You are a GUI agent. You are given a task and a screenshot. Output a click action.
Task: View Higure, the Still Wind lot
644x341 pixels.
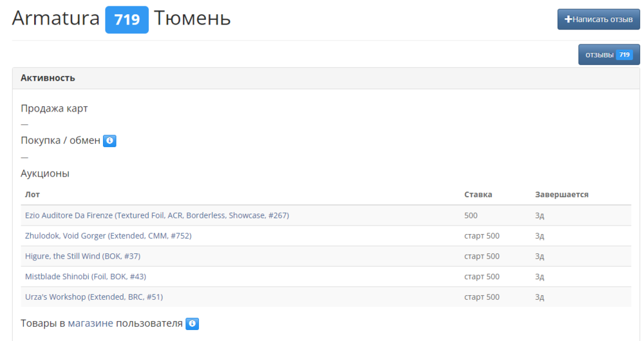82,257
